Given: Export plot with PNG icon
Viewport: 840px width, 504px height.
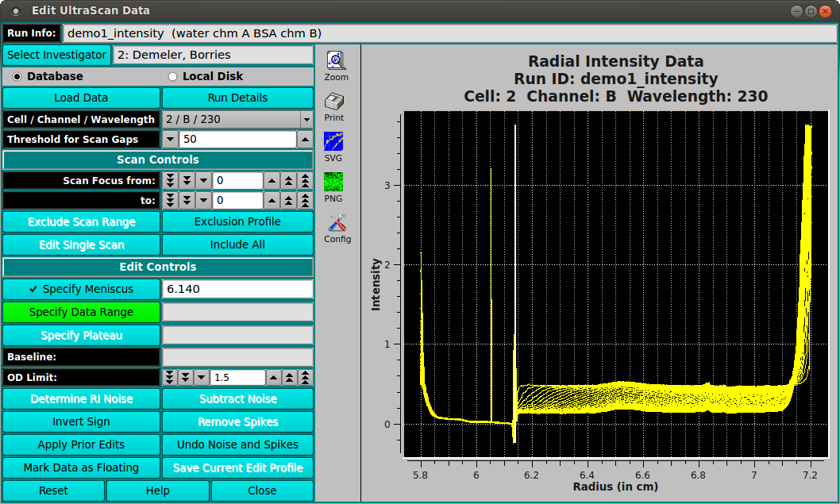Looking at the screenshot, I should (333, 182).
